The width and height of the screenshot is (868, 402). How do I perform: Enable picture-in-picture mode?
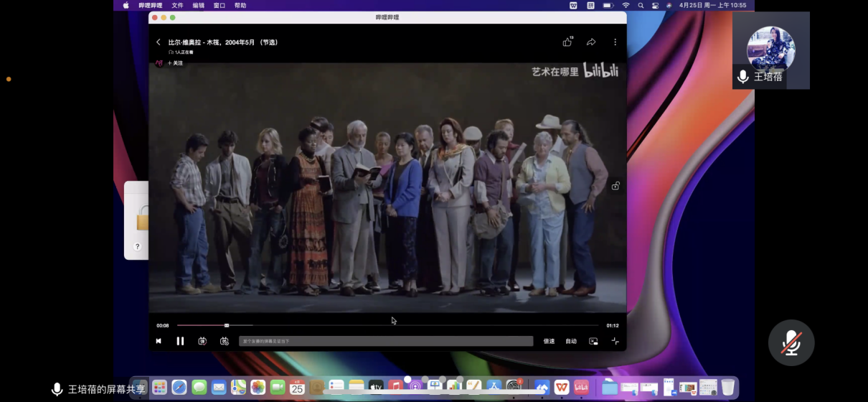(593, 341)
